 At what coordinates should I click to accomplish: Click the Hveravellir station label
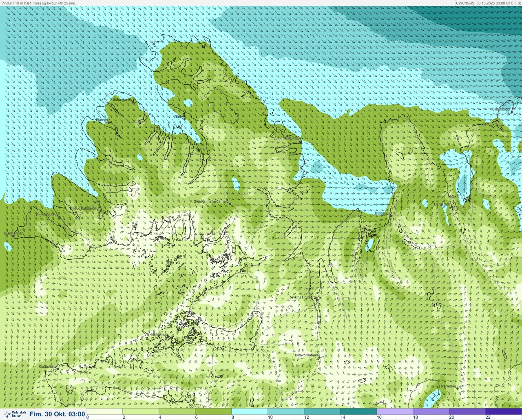448,386
